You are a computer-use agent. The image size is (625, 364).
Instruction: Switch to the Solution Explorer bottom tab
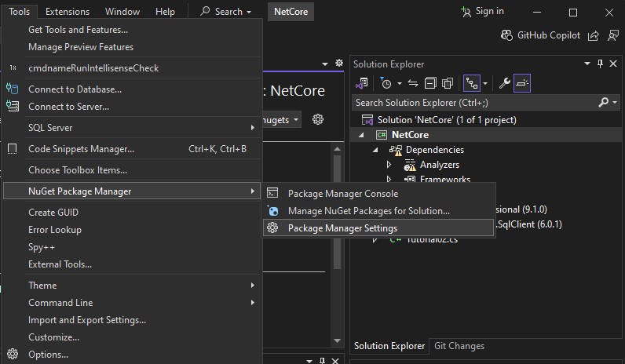point(389,346)
